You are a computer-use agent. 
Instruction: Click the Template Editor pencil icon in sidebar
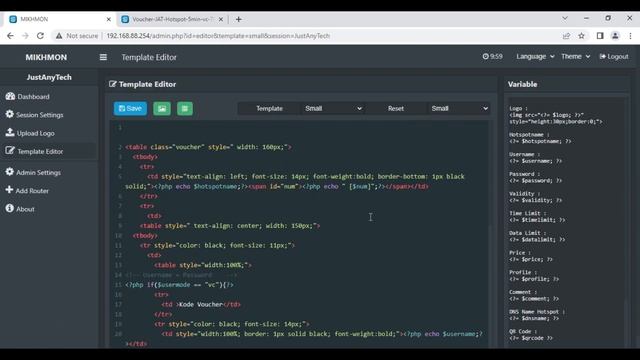(10, 151)
